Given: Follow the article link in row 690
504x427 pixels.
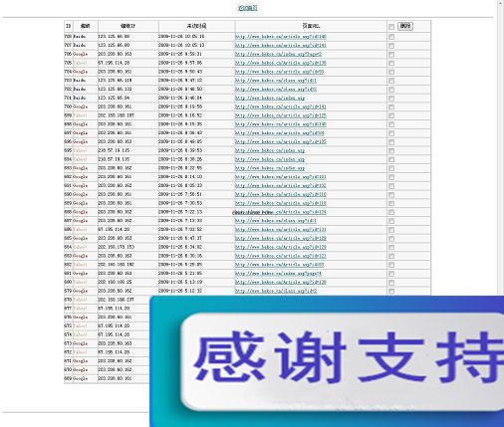Looking at the screenshot, I should (281, 194).
